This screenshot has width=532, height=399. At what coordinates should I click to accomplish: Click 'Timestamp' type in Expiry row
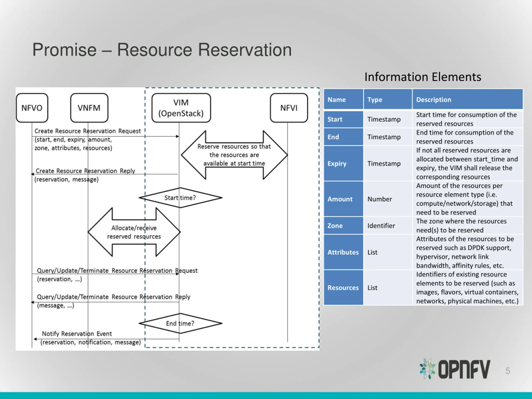pos(384,164)
